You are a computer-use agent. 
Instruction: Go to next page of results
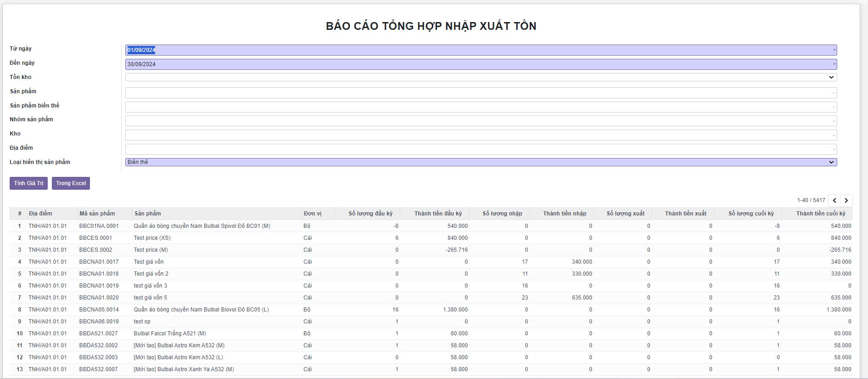(x=846, y=200)
